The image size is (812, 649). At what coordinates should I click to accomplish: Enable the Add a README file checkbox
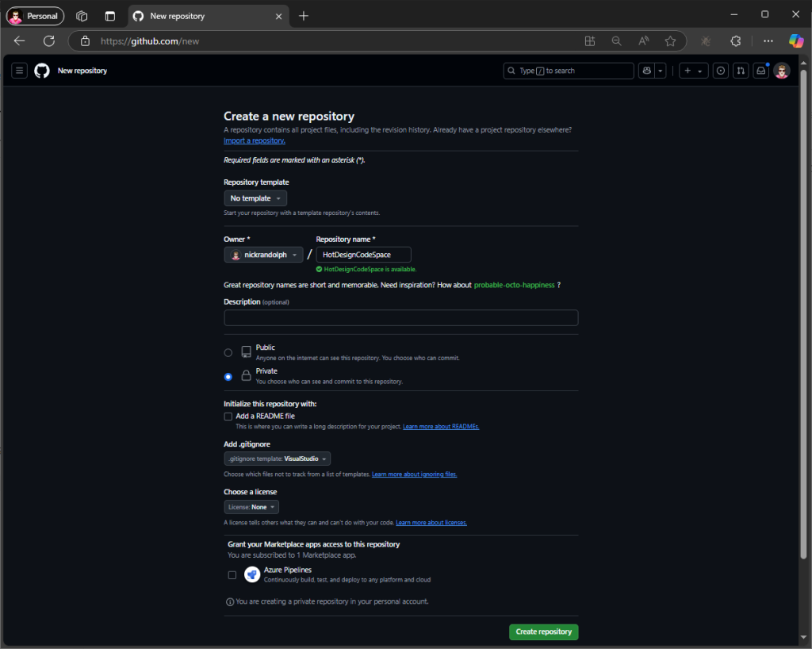click(x=228, y=416)
